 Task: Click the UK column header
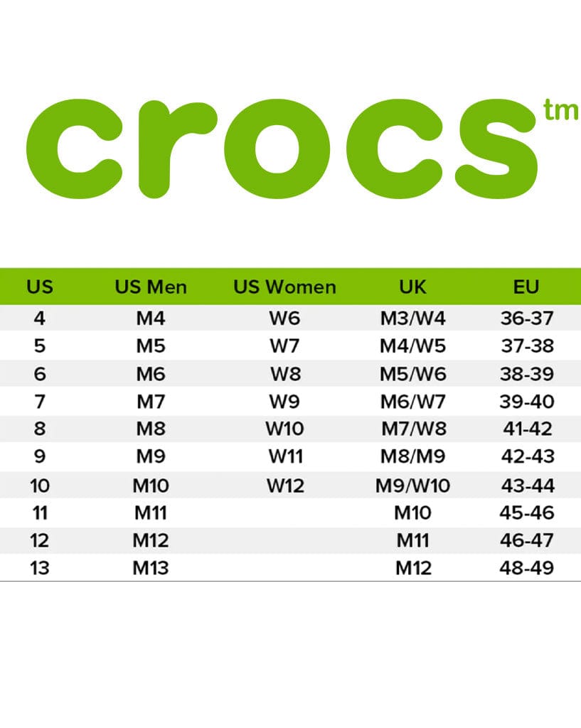click(413, 287)
